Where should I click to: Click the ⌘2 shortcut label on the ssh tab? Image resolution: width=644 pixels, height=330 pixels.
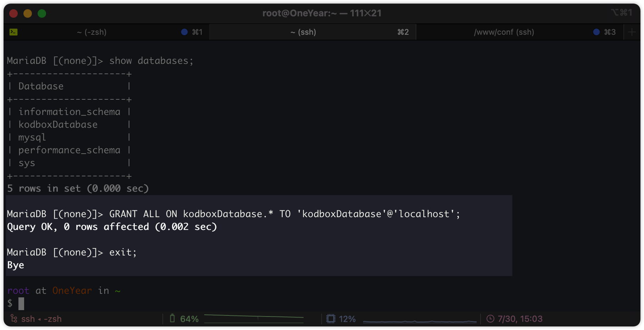click(x=403, y=32)
